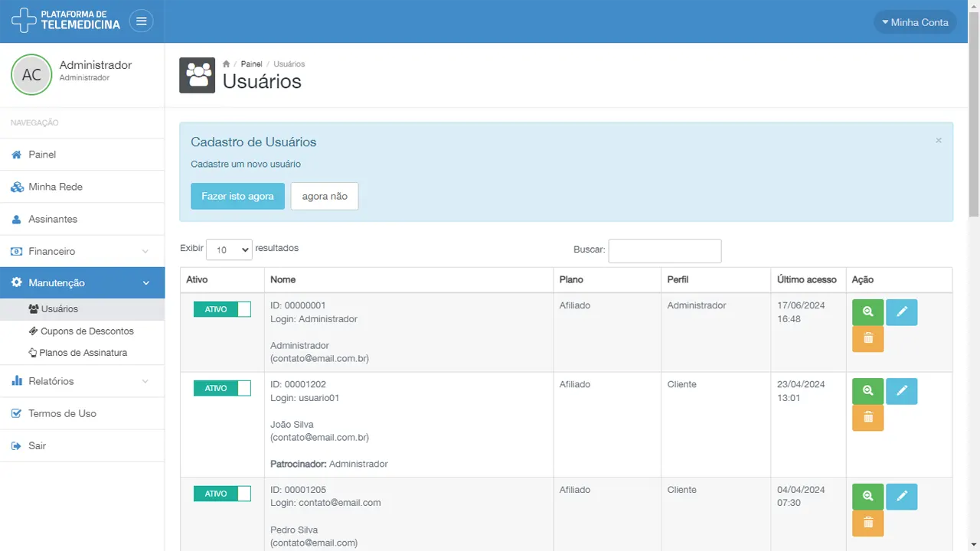
Task: Click the Perfil cell for Administrador row
Action: click(716, 333)
